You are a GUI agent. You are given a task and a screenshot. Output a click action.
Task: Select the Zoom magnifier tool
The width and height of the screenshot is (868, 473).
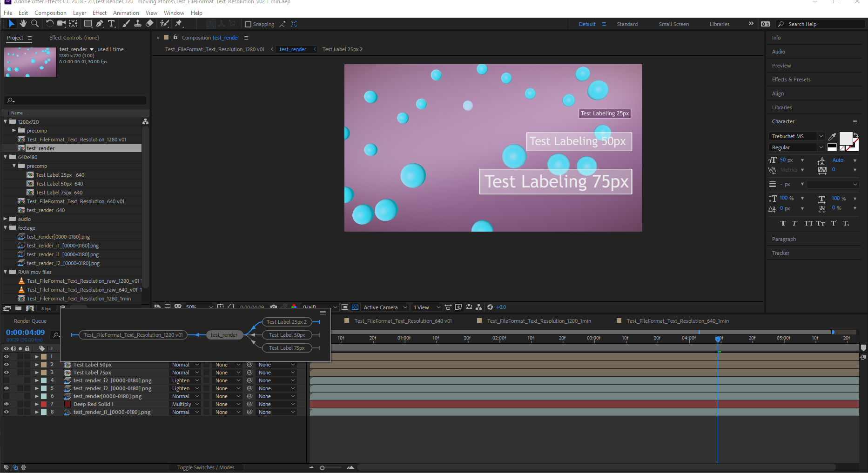coord(34,24)
